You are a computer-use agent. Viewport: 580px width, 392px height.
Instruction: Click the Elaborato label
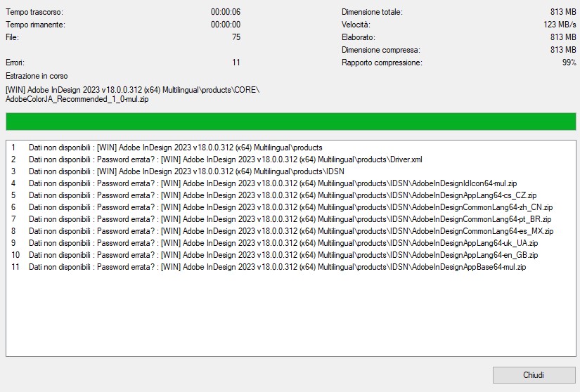pos(359,37)
